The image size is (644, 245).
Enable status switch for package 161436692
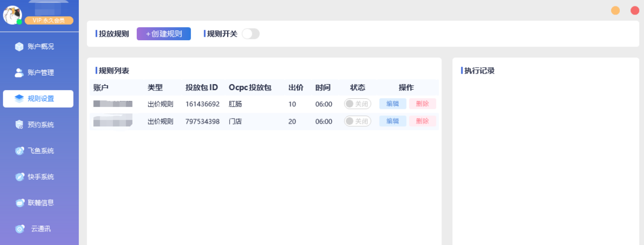click(357, 104)
